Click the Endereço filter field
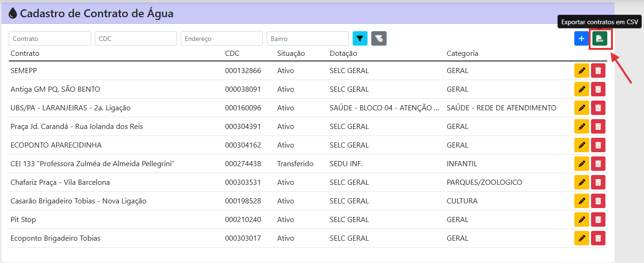Image resolution: width=644 pixels, height=263 pixels. [x=222, y=39]
